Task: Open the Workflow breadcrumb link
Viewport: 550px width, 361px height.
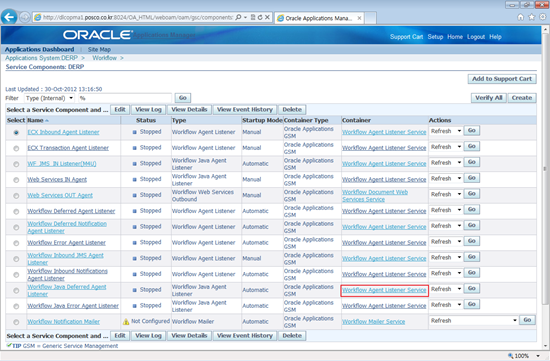Action: [105, 58]
